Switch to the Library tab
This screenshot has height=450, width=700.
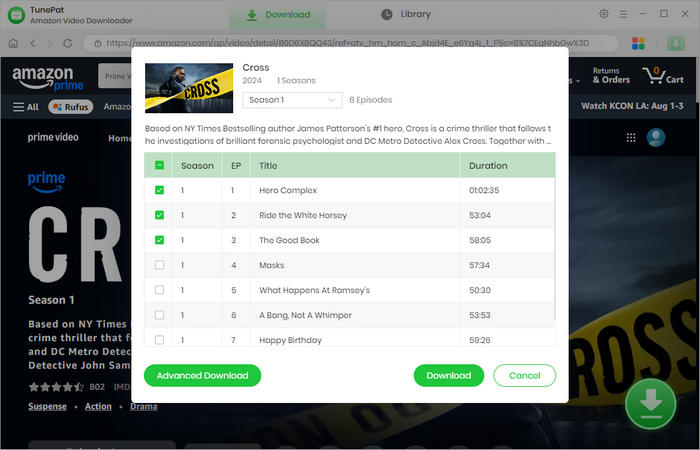point(406,14)
